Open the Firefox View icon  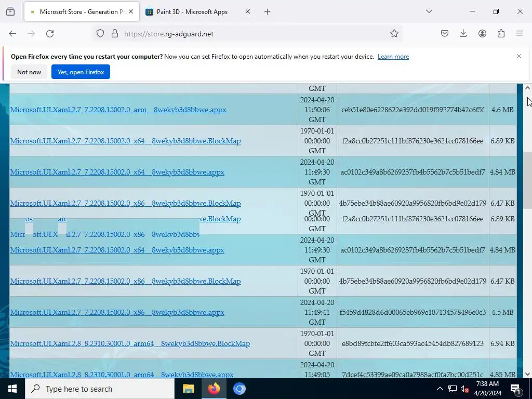click(x=10, y=11)
